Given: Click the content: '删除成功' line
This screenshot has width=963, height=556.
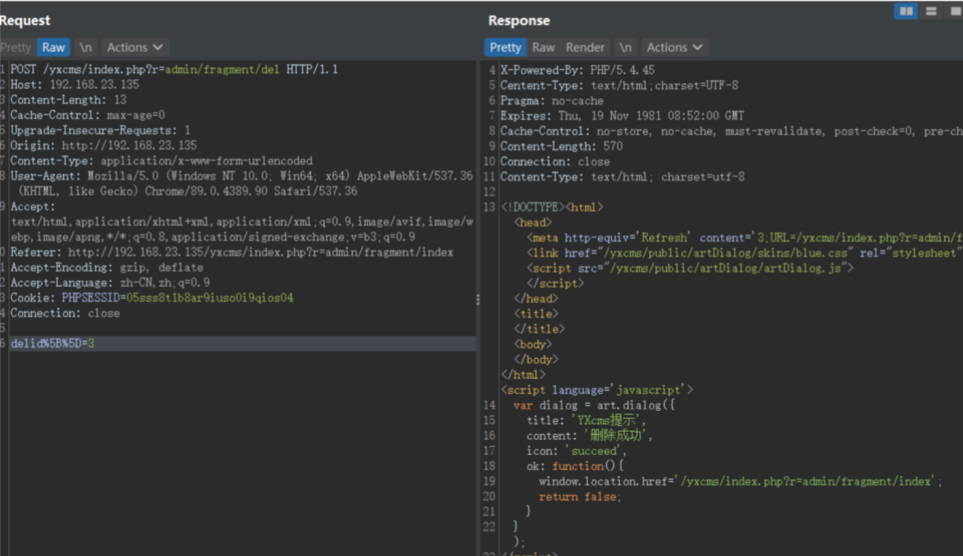Looking at the screenshot, I should click(x=589, y=436).
